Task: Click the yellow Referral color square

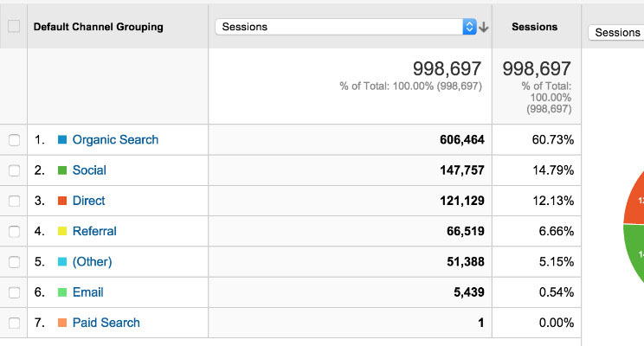Action: coord(62,231)
